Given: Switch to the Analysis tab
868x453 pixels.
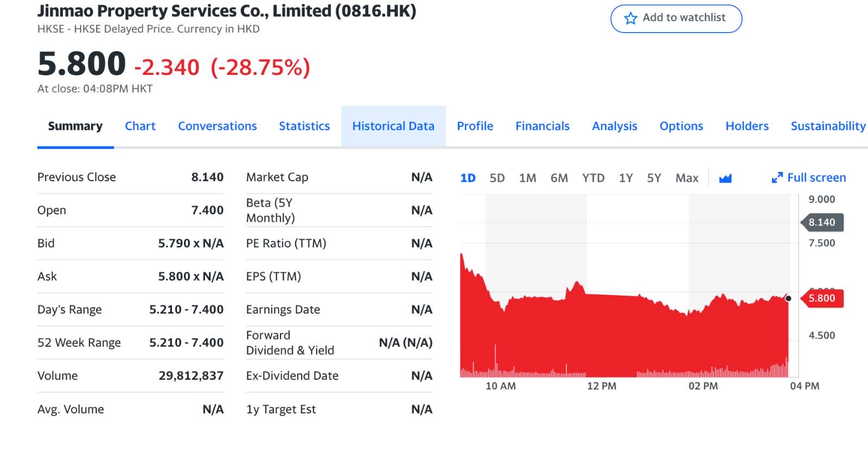Looking at the screenshot, I should 615,126.
